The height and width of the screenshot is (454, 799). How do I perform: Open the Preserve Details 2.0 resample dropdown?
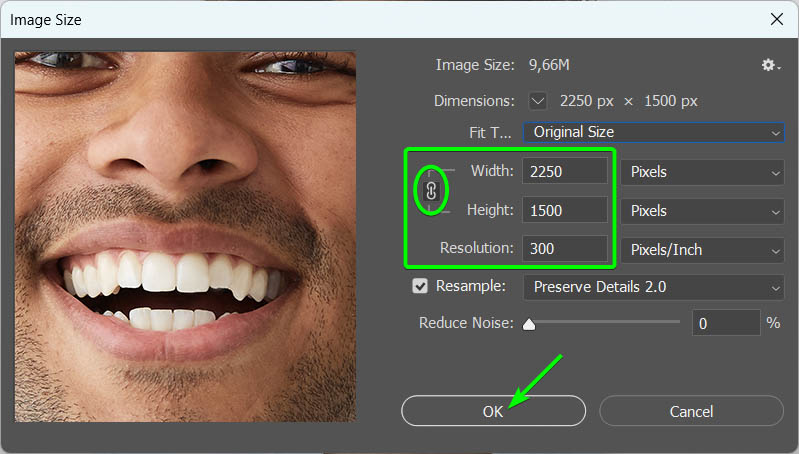tap(654, 287)
